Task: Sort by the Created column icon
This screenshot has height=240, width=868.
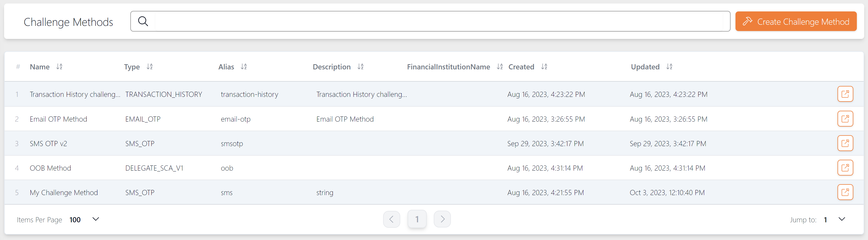Action: [544, 66]
